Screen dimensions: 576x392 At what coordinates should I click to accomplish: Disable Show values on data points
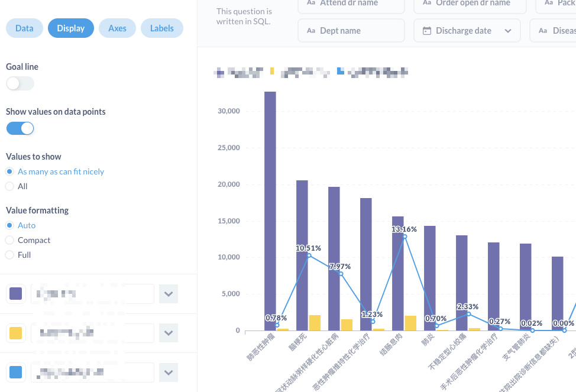coord(20,128)
